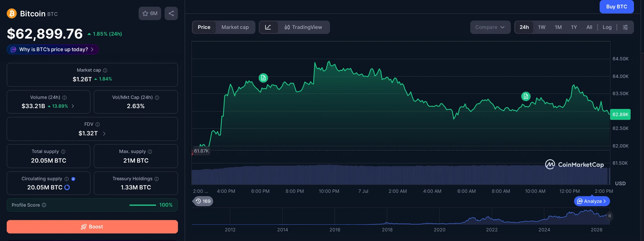Expand FDV details chevron
644x241 pixels.
[x=104, y=134]
